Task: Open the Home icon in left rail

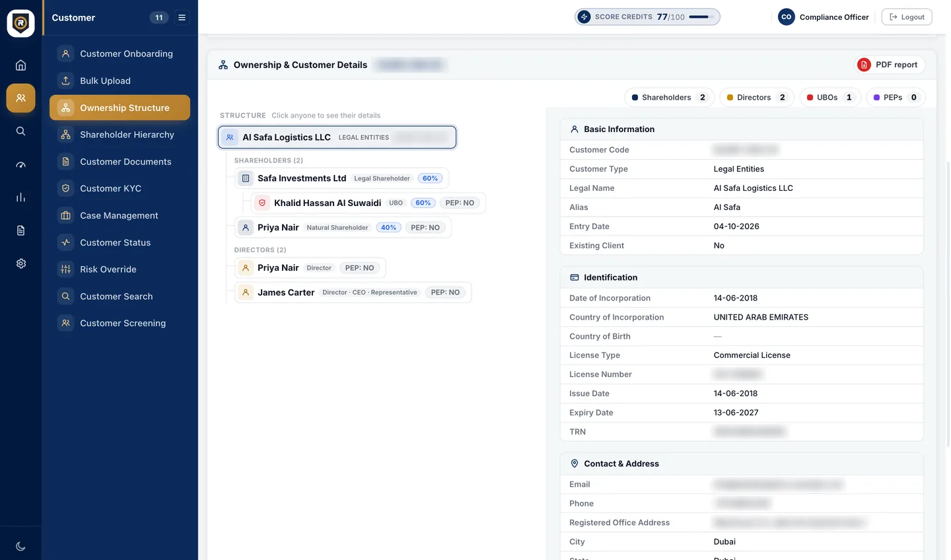Action: pos(20,65)
